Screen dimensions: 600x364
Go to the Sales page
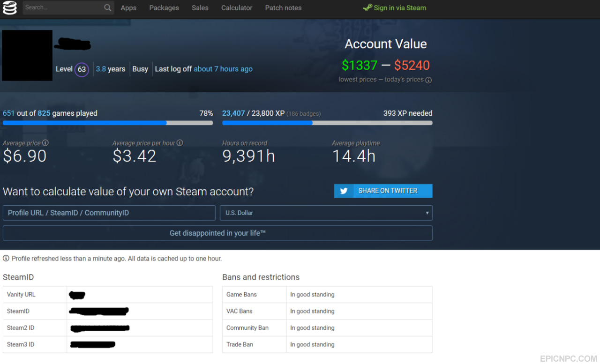coord(200,8)
